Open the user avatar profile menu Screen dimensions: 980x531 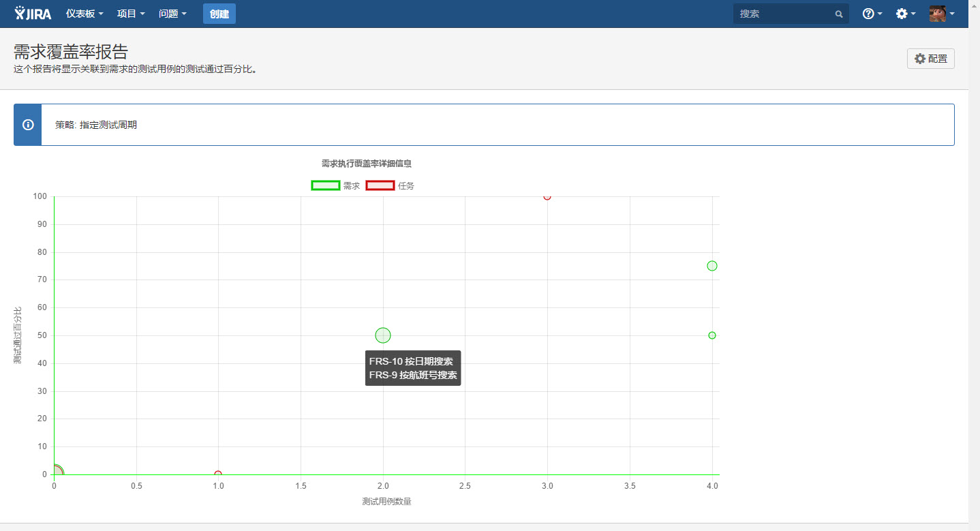click(x=942, y=14)
